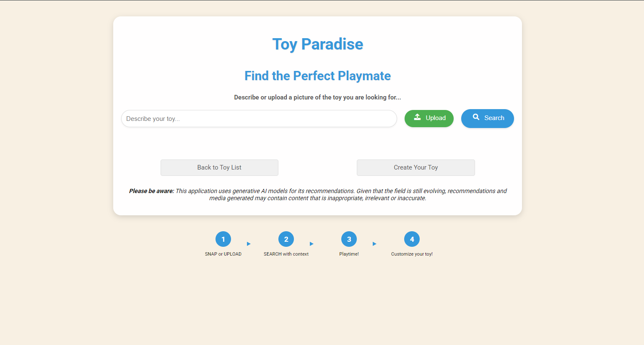Click the "Find the Perfect Playmate" heading

coord(317,76)
